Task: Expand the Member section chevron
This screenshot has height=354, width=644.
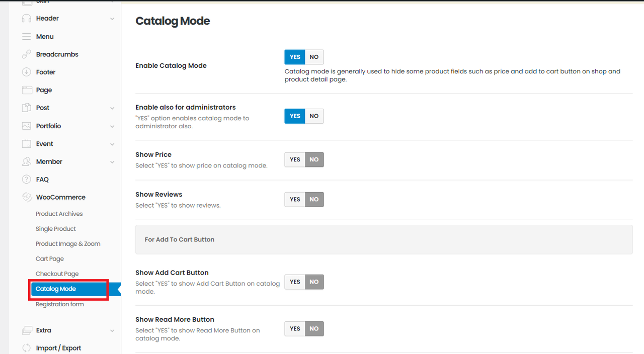Action: tap(112, 162)
